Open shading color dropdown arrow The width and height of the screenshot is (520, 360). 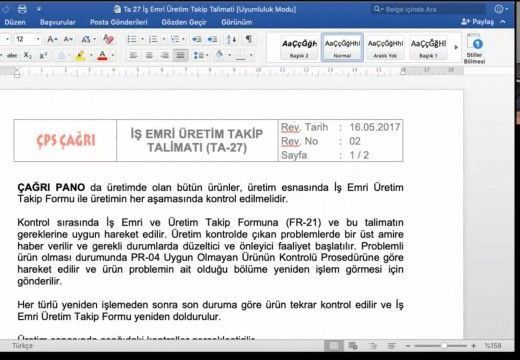tap(229, 55)
